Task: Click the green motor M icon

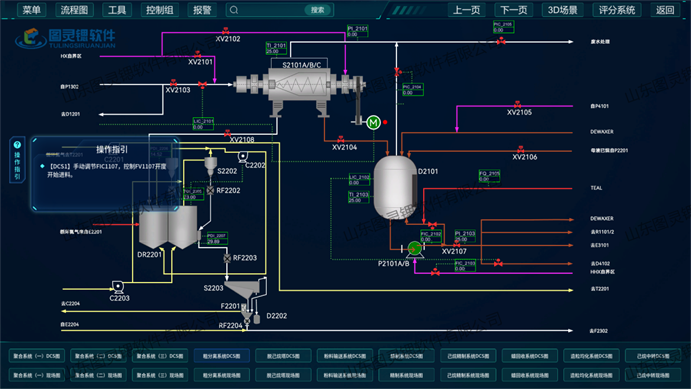Action: [373, 122]
